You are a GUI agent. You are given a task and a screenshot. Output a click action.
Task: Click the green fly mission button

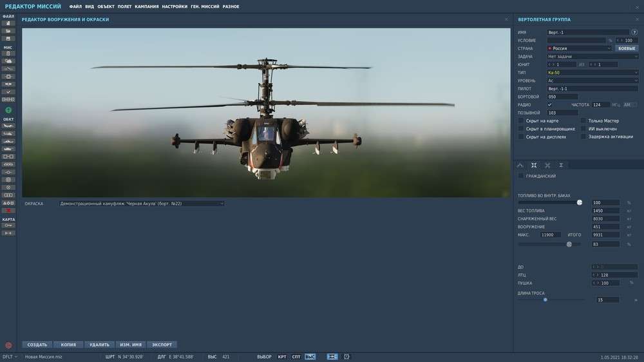(8, 110)
